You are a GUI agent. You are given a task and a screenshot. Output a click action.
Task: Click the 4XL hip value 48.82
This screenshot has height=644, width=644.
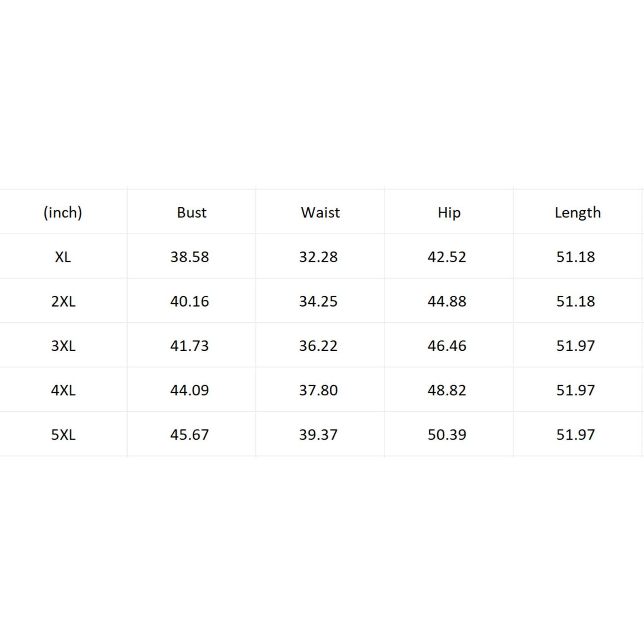[447, 390]
